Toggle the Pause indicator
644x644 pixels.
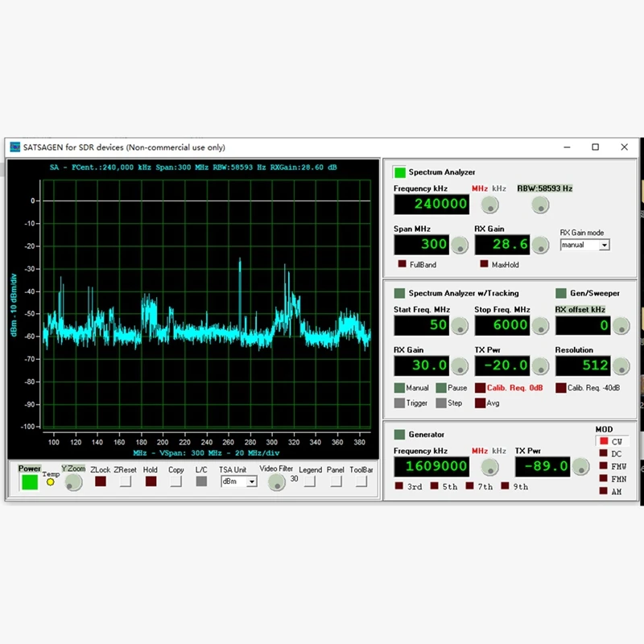pos(441,388)
